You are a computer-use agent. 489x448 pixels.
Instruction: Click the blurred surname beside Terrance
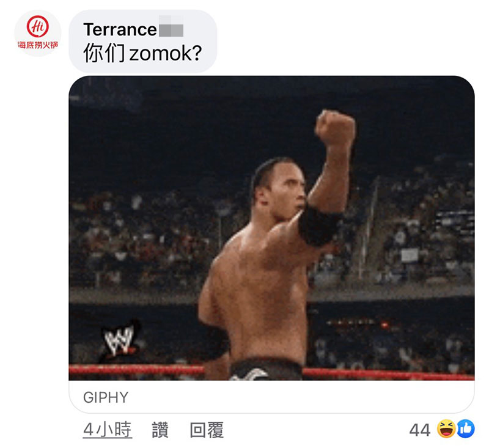(x=171, y=26)
